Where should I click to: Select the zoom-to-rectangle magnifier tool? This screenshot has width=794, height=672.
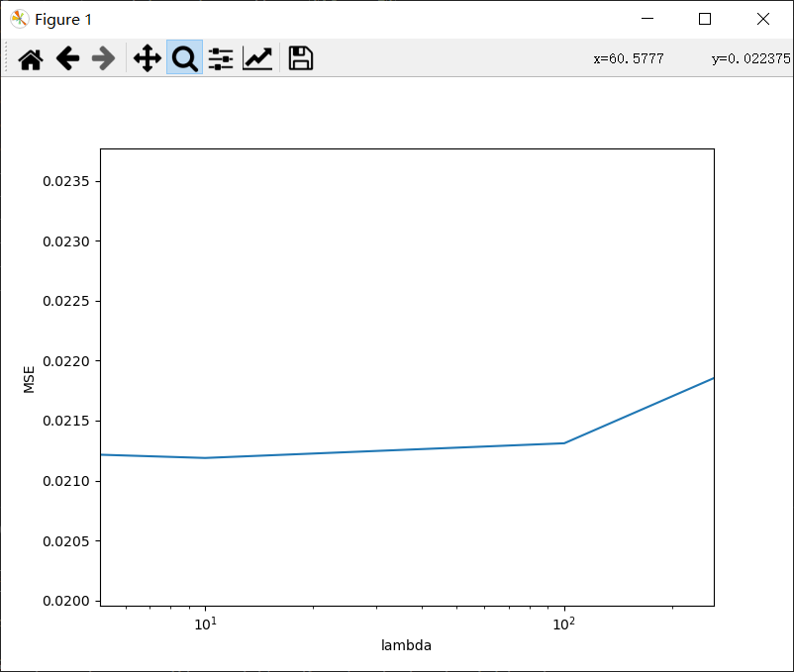pyautogui.click(x=183, y=58)
